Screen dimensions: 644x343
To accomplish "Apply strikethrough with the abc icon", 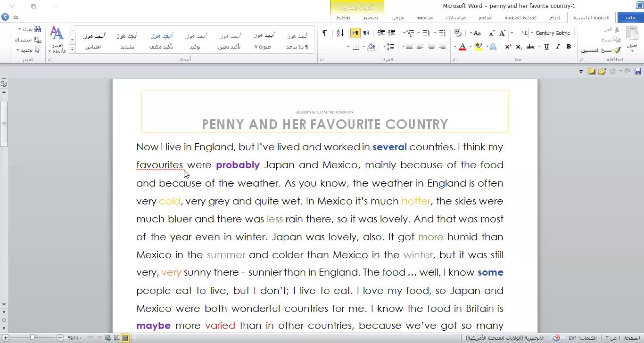I will pyautogui.click(x=530, y=47).
